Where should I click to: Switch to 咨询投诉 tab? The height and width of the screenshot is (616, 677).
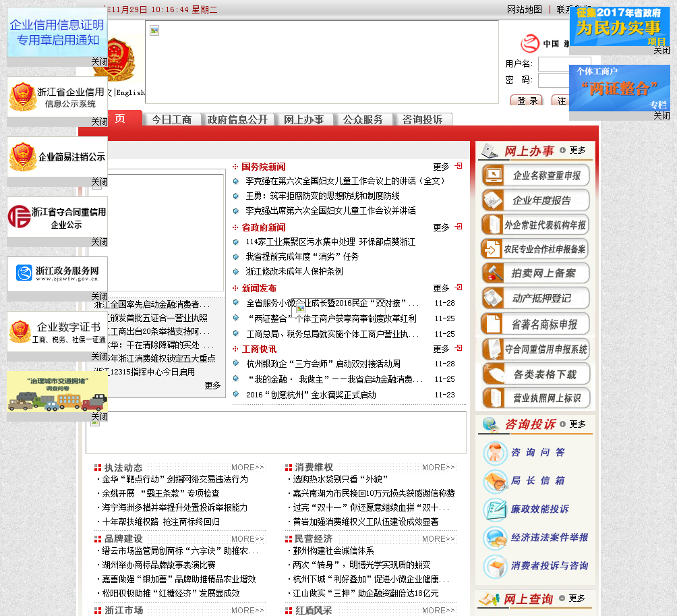point(422,119)
